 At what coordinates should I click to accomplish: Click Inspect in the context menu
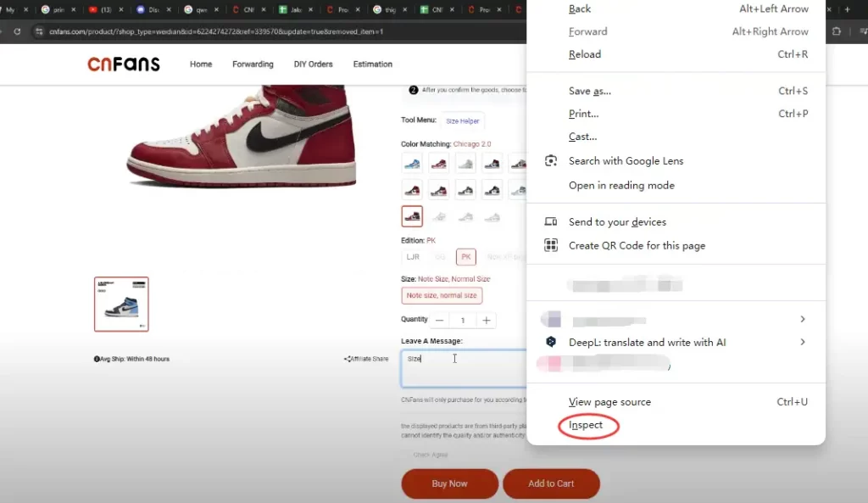coord(676,425)
